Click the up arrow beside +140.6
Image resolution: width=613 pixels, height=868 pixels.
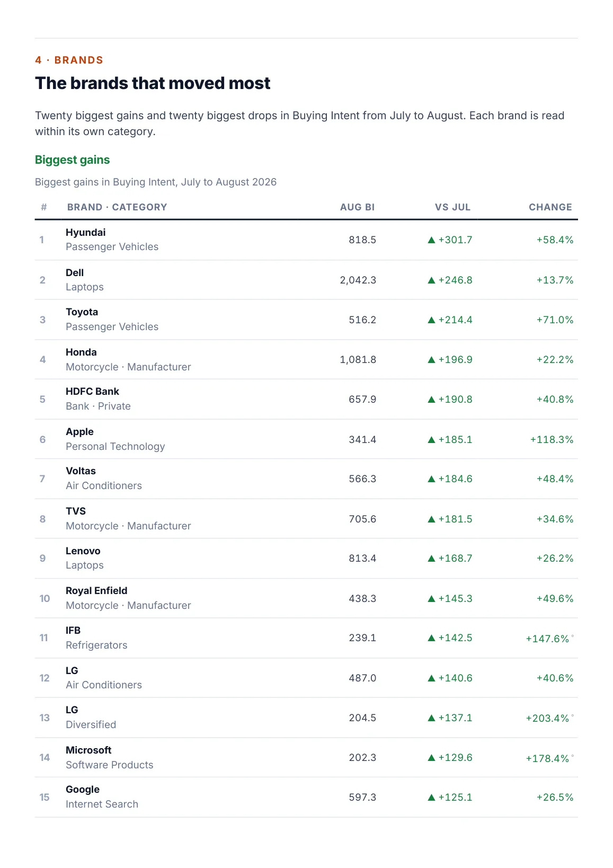click(x=431, y=678)
